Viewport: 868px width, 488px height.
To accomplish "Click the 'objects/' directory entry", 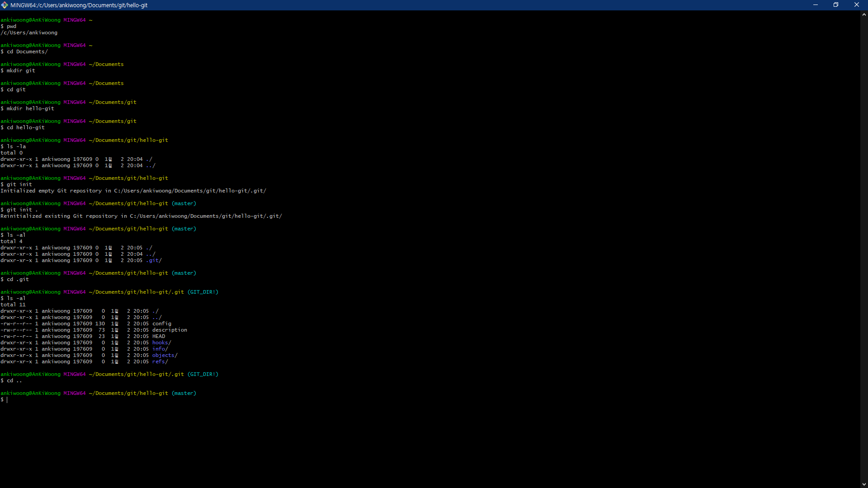I will point(165,355).
